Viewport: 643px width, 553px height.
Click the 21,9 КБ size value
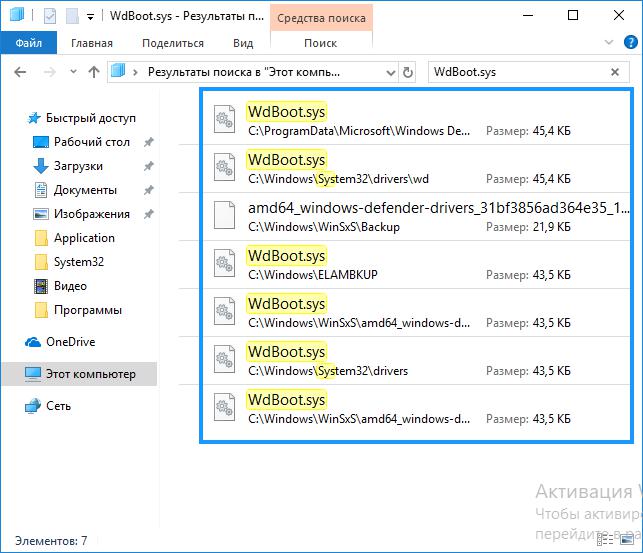pos(552,227)
